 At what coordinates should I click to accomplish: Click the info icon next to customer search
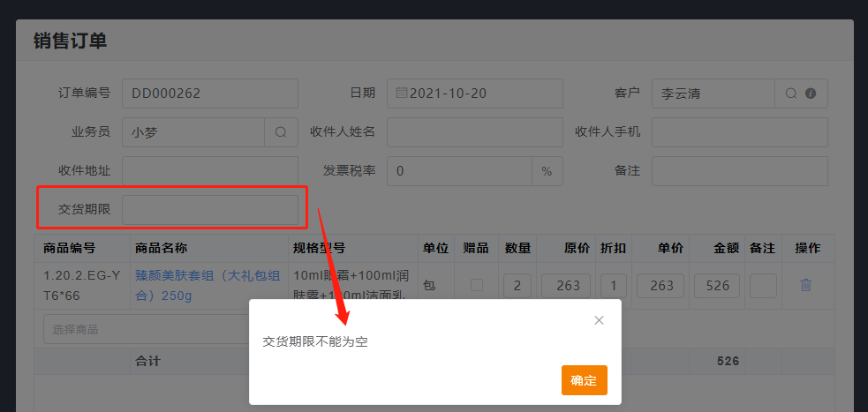point(811,94)
